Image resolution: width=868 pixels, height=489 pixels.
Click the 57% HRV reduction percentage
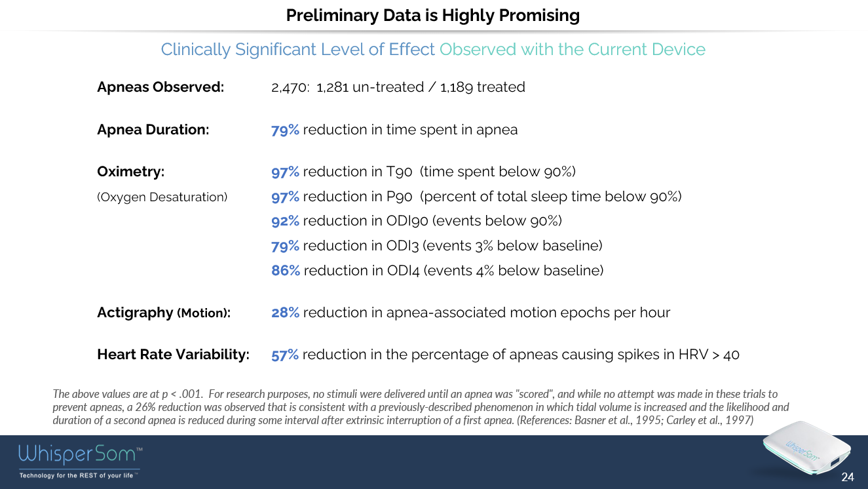[285, 355]
